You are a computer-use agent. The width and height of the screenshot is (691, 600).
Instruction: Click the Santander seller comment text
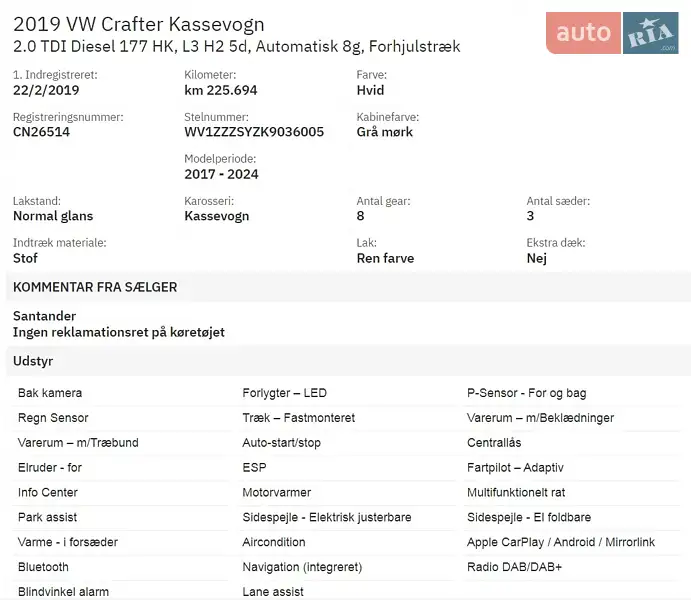coord(44,316)
